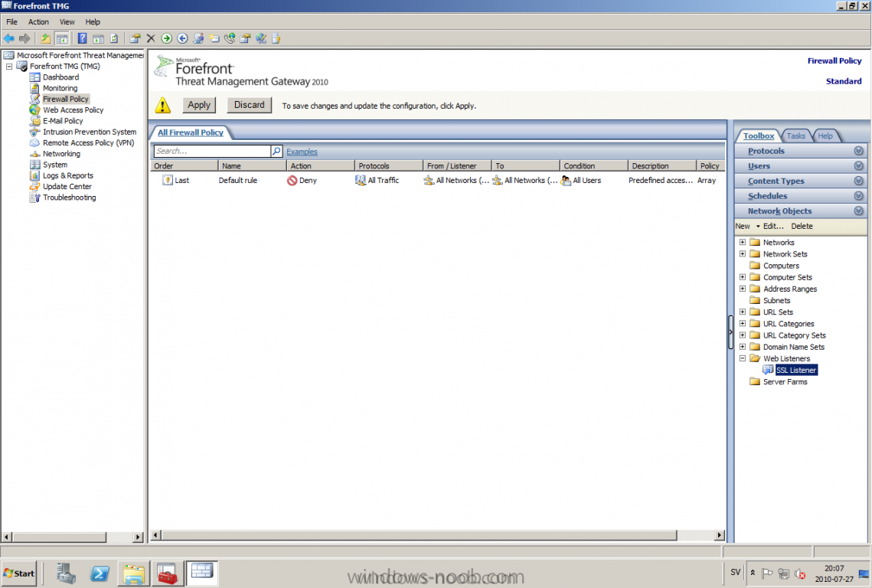The width and height of the screenshot is (872, 588).
Task: Expand the Content Types section chevron
Action: point(859,181)
